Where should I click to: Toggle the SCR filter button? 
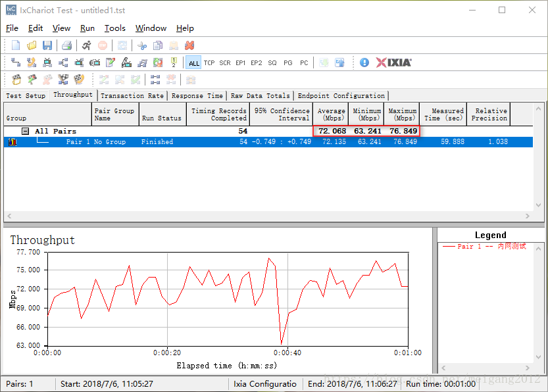[225, 63]
